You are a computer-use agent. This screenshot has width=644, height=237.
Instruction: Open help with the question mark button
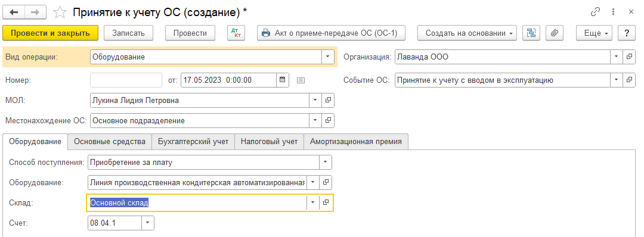tap(627, 33)
